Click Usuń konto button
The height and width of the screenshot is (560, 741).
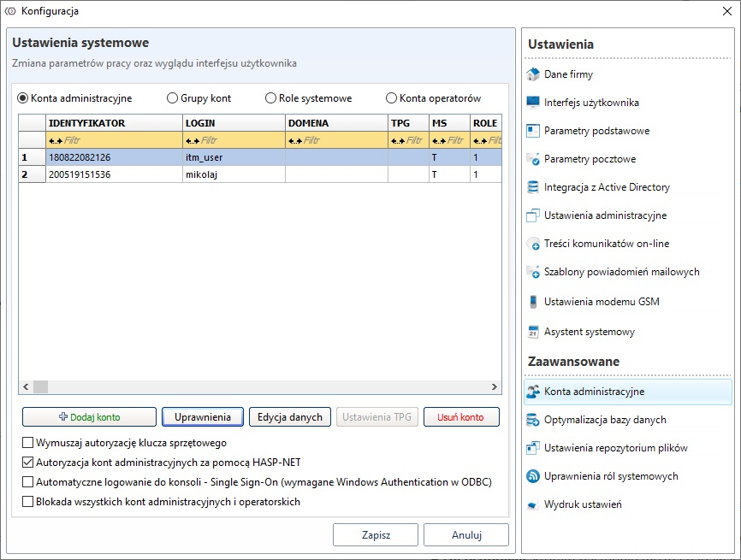(461, 417)
